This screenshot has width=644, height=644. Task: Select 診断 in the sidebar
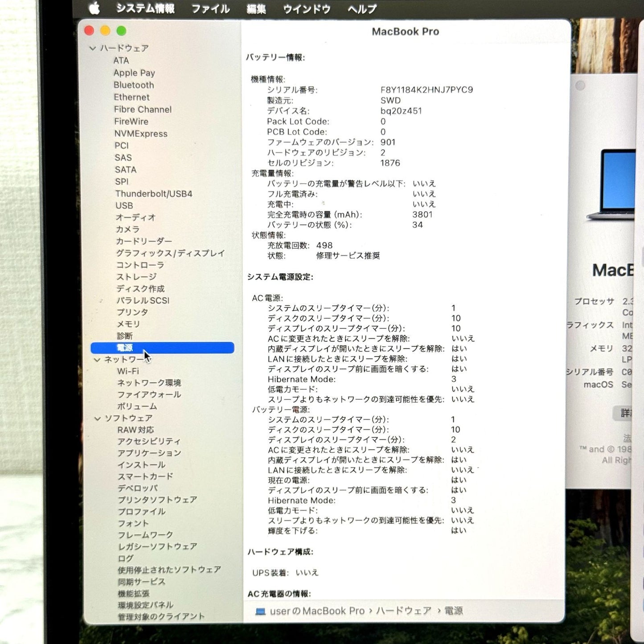[125, 336]
